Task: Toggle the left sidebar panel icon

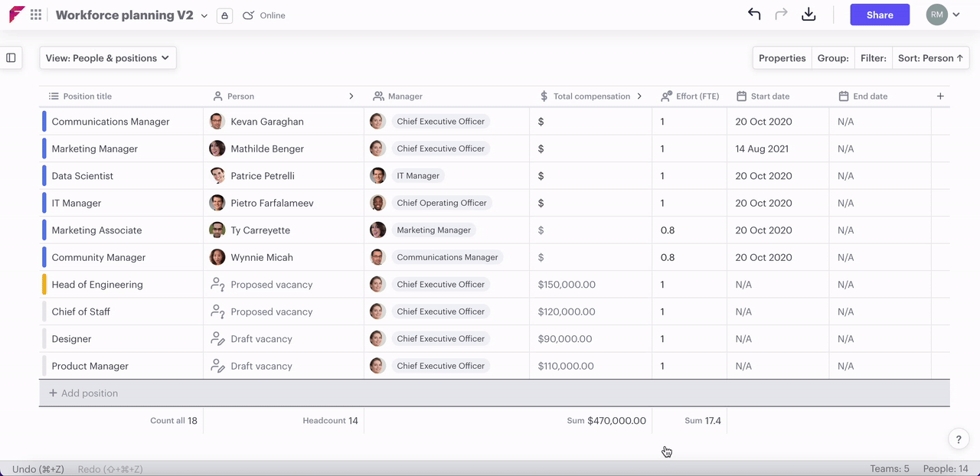Action: pos(11,57)
